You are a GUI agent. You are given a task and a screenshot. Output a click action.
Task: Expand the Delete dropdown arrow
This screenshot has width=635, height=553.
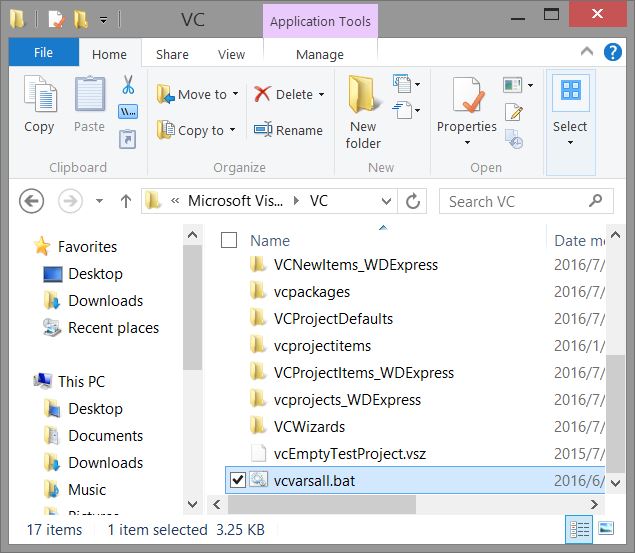[x=322, y=94]
